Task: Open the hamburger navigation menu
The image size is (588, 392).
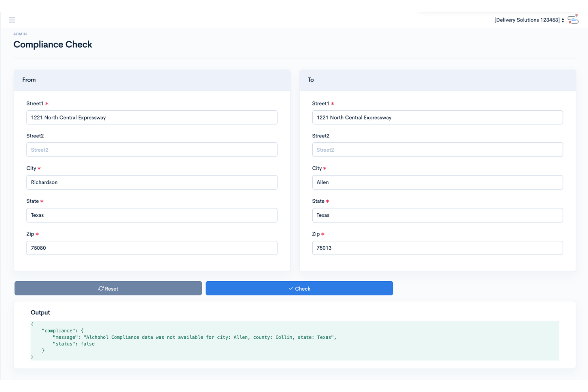Action: 12,20
